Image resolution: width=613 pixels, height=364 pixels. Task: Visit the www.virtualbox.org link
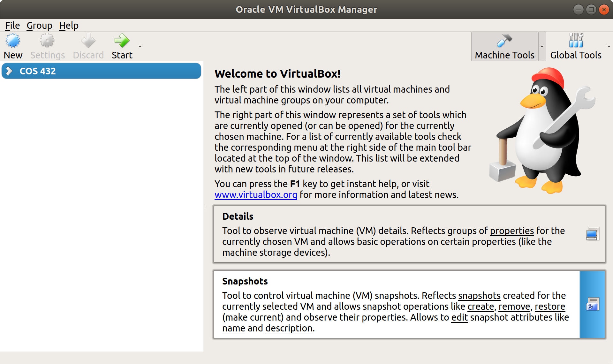coord(256,194)
